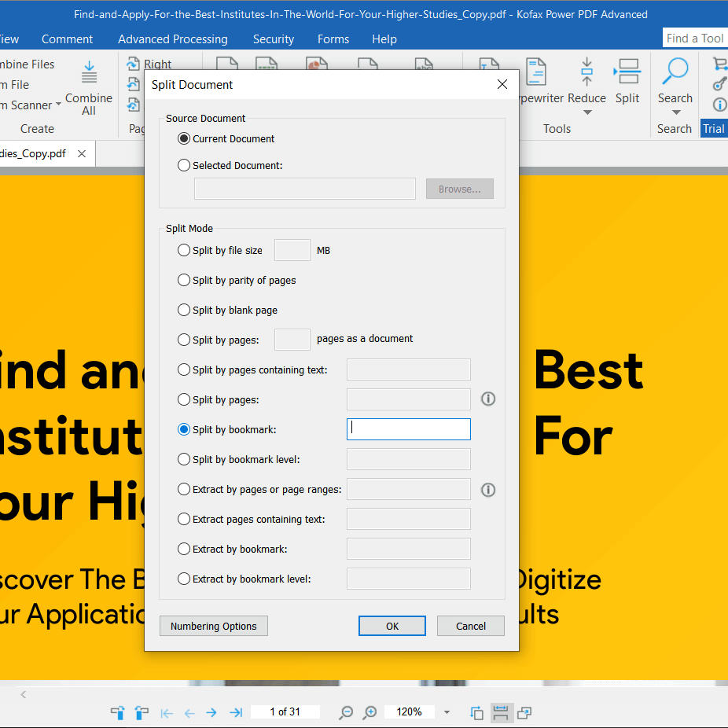Select the Split by bookmark radio button
Viewport: 728px width, 728px height.
click(x=184, y=429)
